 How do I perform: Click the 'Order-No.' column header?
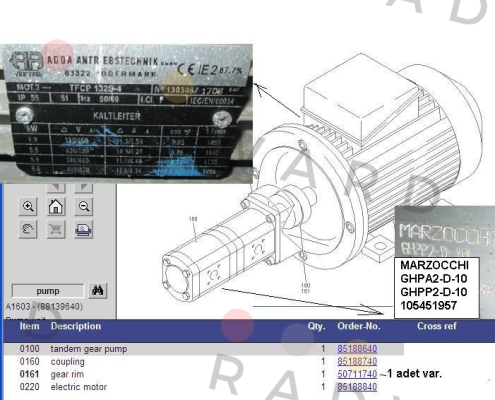click(359, 326)
